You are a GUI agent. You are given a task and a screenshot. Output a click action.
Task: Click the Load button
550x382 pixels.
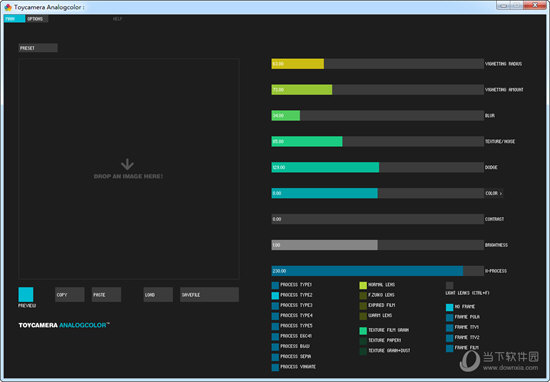(x=158, y=295)
